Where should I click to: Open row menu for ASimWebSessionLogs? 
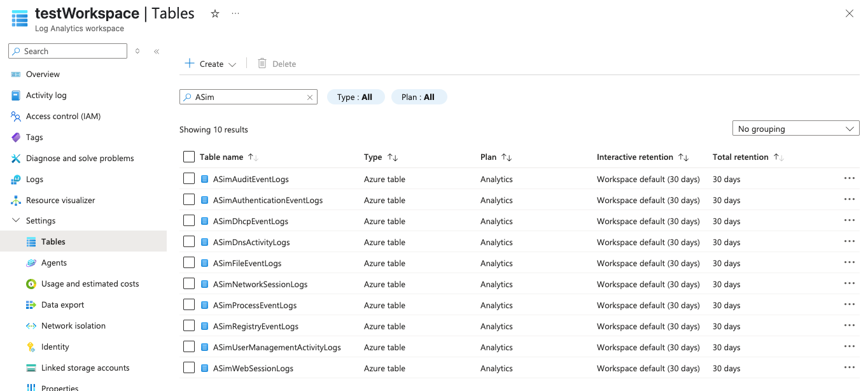coord(850,368)
